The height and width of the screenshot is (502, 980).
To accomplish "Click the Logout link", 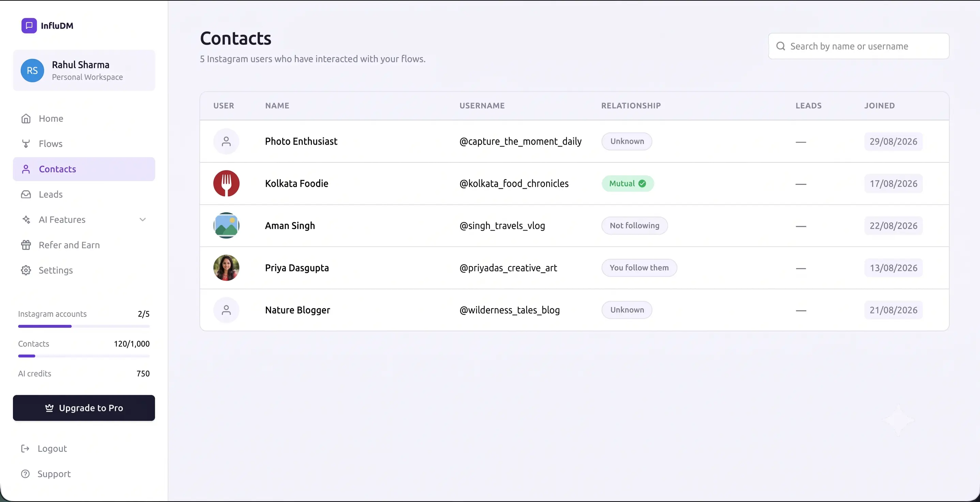I will click(44, 449).
